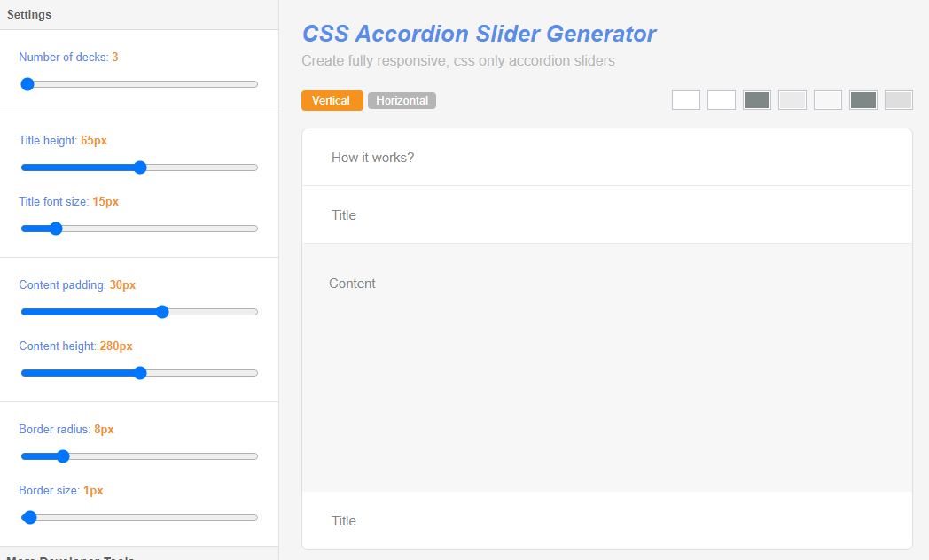Click the Content padding slider handle
The image size is (929, 560).
tap(161, 311)
